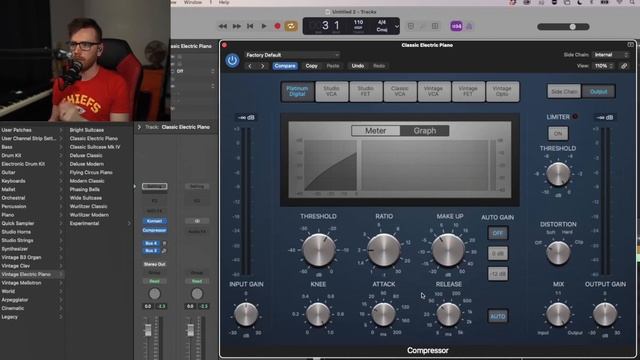Open the Compressor slot in channel strip
The height and width of the screenshot is (360, 640).
coord(154,230)
